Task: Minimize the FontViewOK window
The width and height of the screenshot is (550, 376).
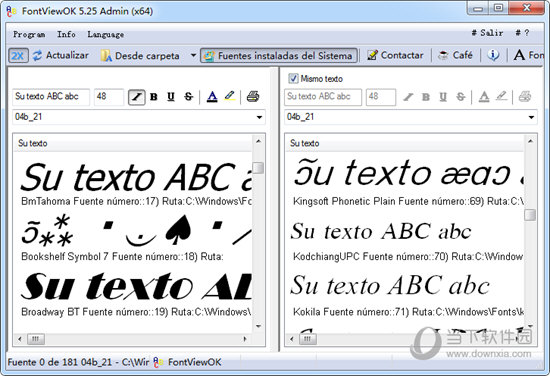Action: coord(478,8)
